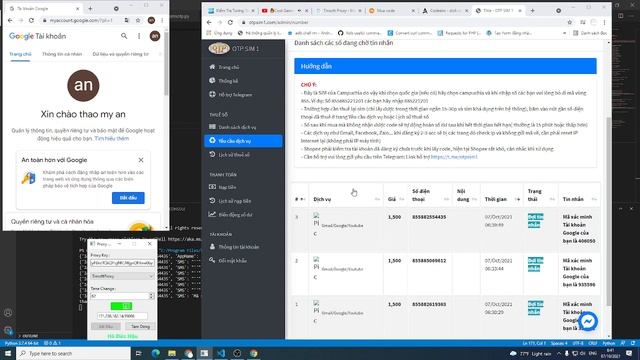This screenshot has height=360, width=640.
Task: Open File Explorer from taskbar
Action: pyautogui.click(x=172, y=353)
